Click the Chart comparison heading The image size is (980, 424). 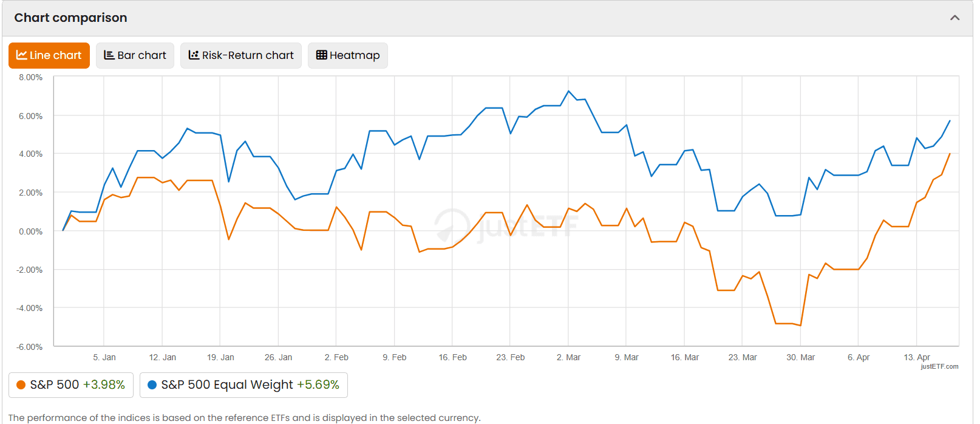[70, 18]
